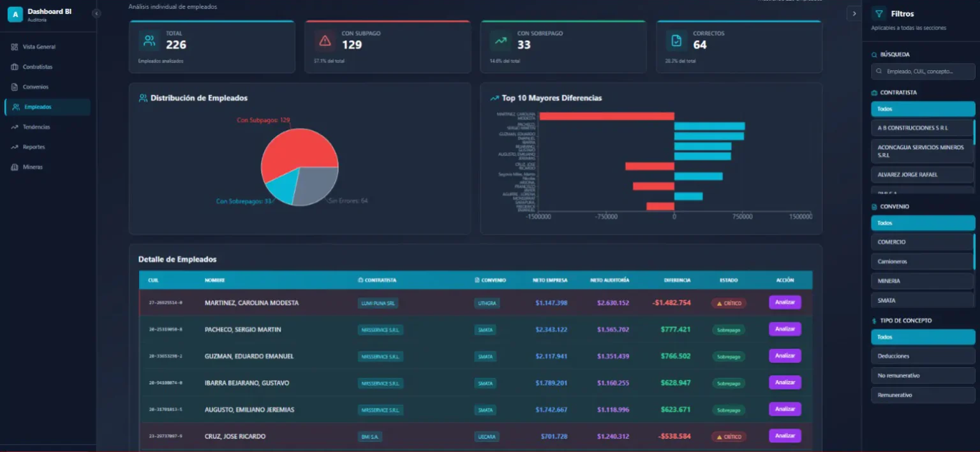
Task: Click the Tendencias trend icon
Action: coord(15,128)
